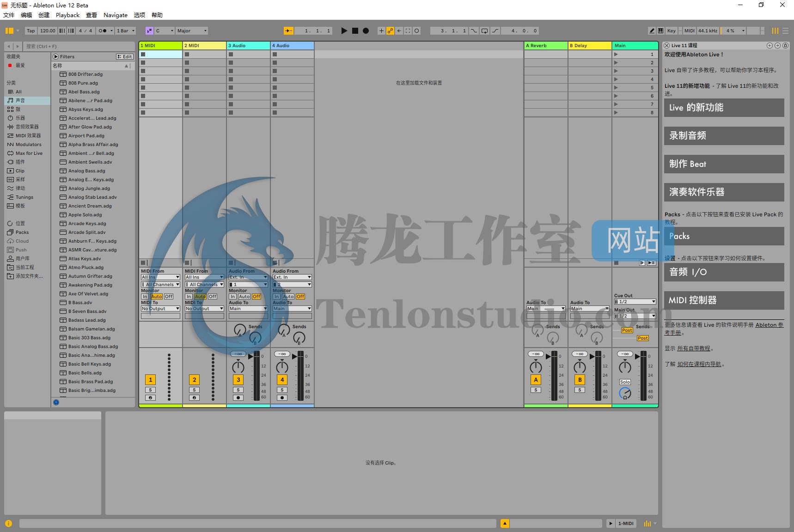Screen dimensions: 794x532
Task: Open the quantization 1 Bar dropdown
Action: point(126,31)
